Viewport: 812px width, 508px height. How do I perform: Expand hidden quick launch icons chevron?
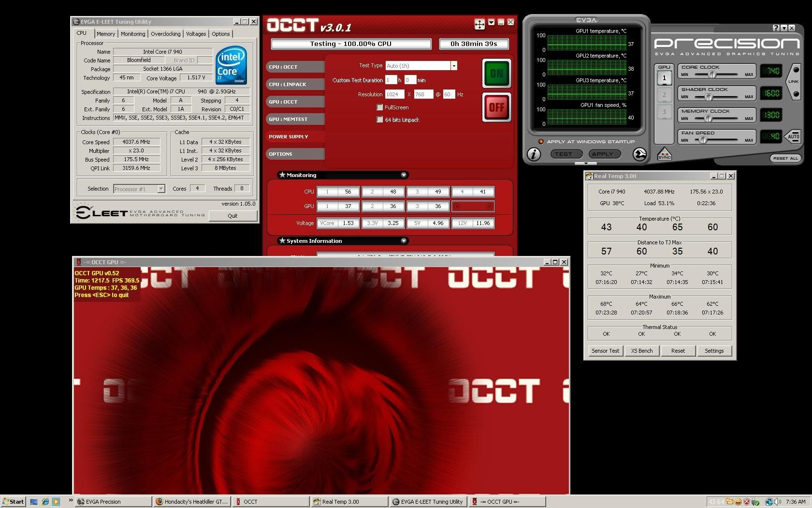(71, 500)
